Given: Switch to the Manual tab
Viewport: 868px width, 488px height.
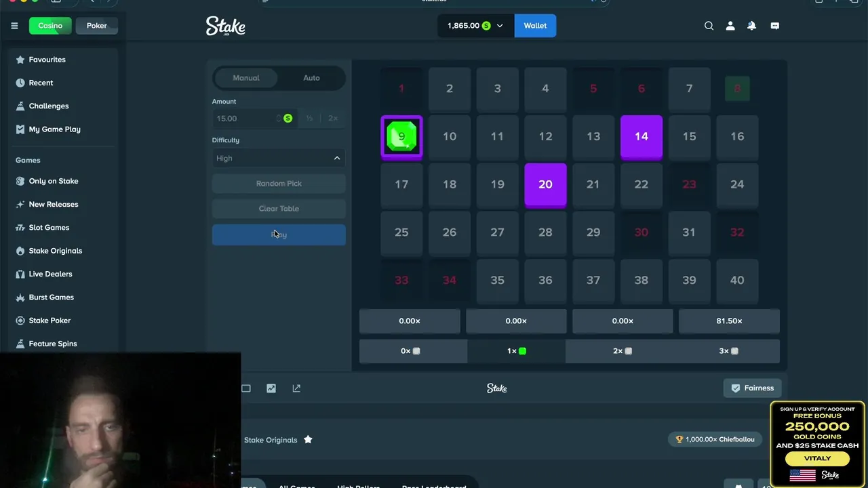Looking at the screenshot, I should pyautogui.click(x=246, y=78).
